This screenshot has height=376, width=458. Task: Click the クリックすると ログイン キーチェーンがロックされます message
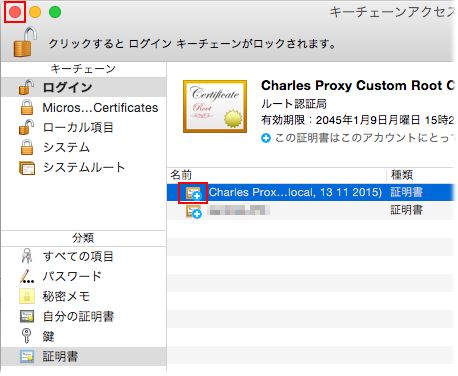tap(192, 44)
